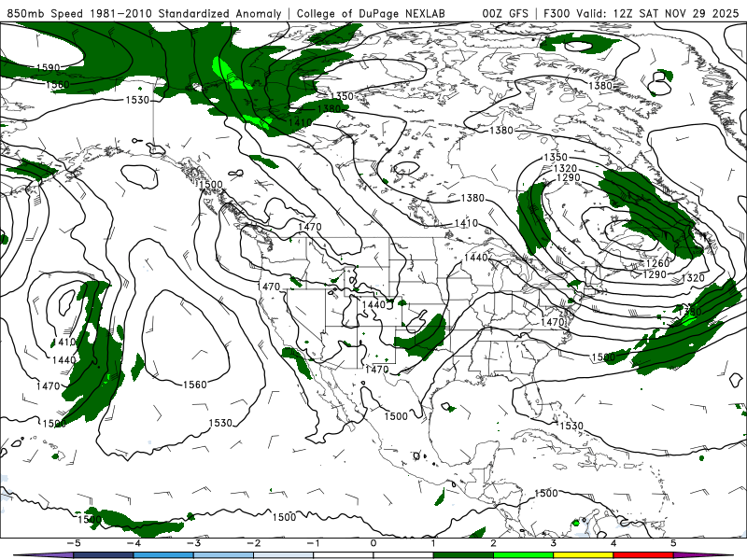Click the '1290' contour label below '1320' over Hudson Bay

[569, 178]
